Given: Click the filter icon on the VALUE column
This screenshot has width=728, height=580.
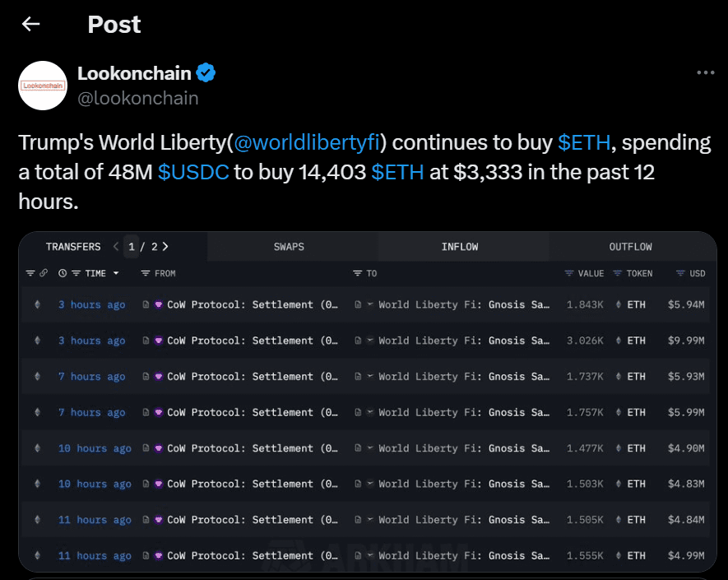Looking at the screenshot, I should click(568, 272).
